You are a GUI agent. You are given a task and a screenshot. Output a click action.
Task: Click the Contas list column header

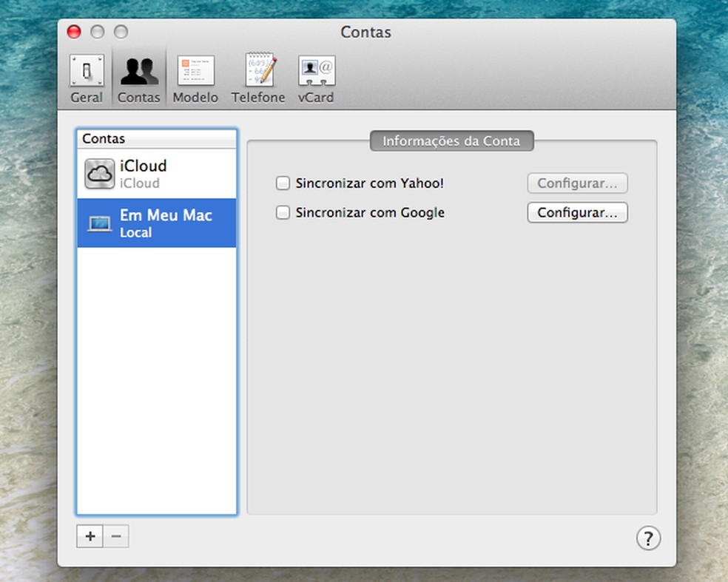tap(157, 139)
